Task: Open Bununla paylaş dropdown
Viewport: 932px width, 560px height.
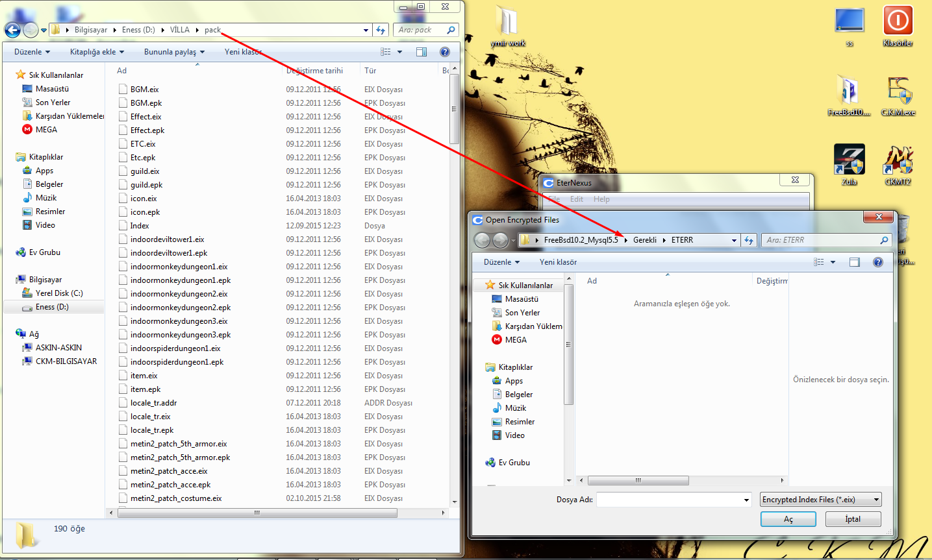Action: pyautogui.click(x=174, y=52)
